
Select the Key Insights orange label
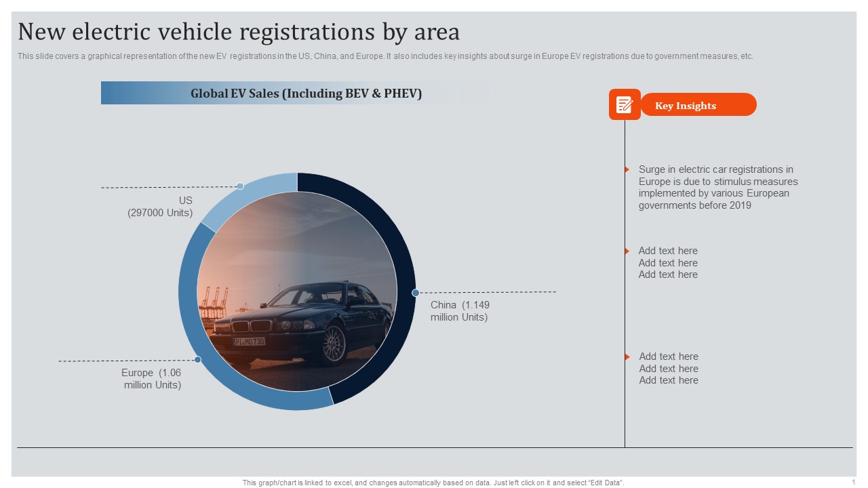pos(698,105)
